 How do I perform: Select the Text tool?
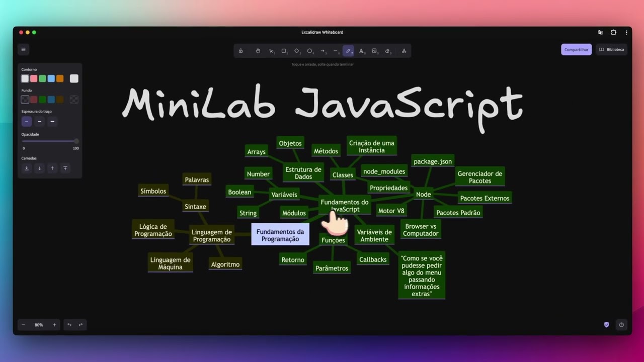click(x=361, y=51)
